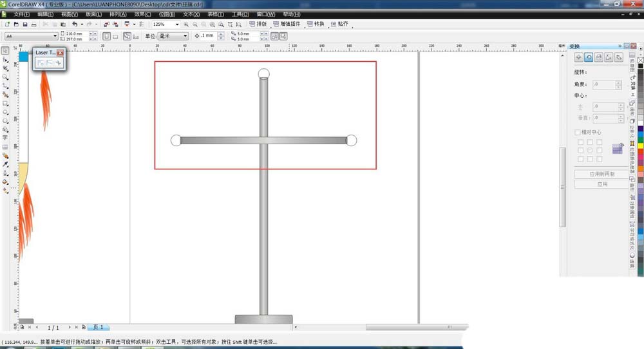644x349 pixels.
Task: Click the 增强插件 toolbar button
Action: pyautogui.click(x=287, y=24)
